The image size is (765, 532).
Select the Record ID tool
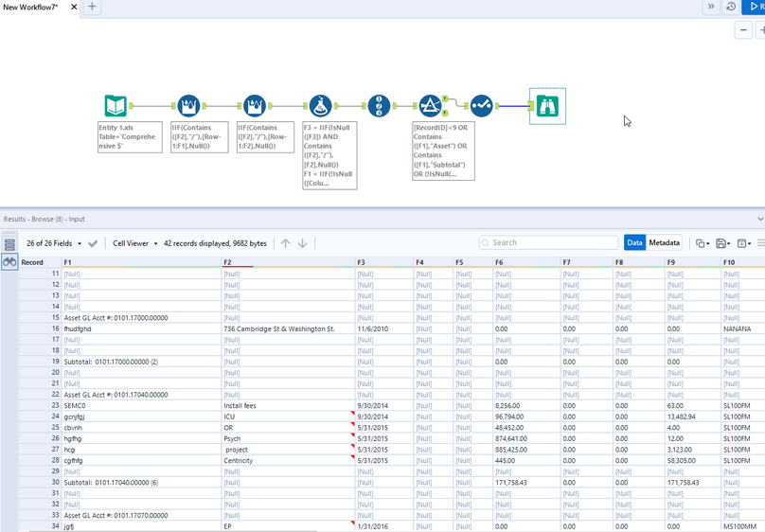pos(379,106)
